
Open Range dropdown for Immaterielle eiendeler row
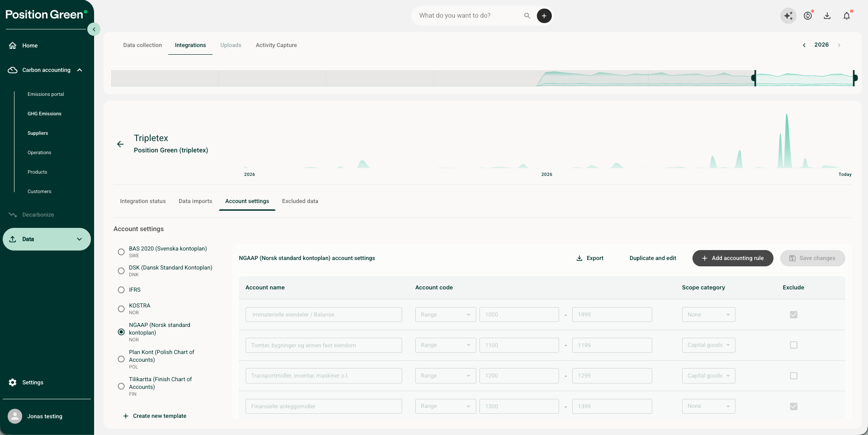(x=446, y=315)
